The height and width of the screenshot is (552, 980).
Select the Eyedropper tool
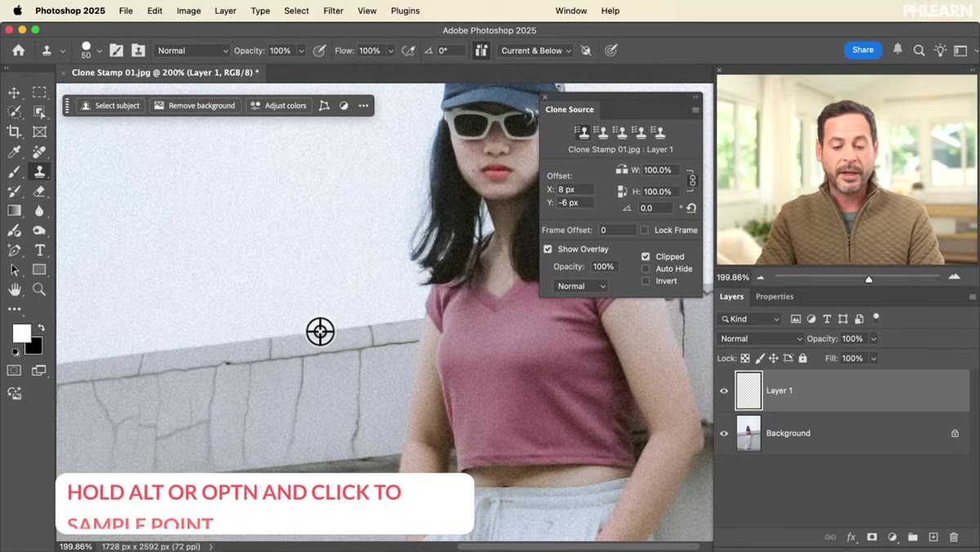pyautogui.click(x=14, y=152)
